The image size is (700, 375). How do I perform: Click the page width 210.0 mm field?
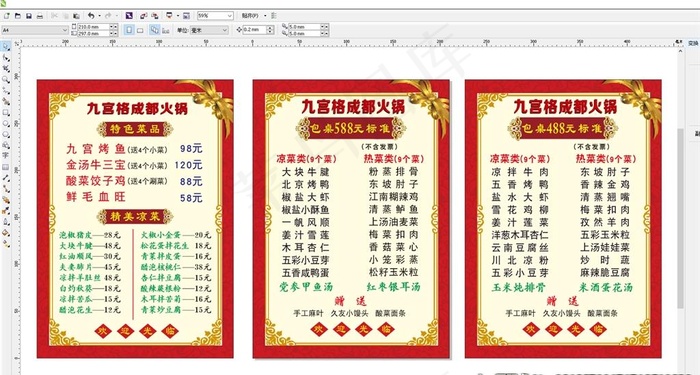pos(93,27)
